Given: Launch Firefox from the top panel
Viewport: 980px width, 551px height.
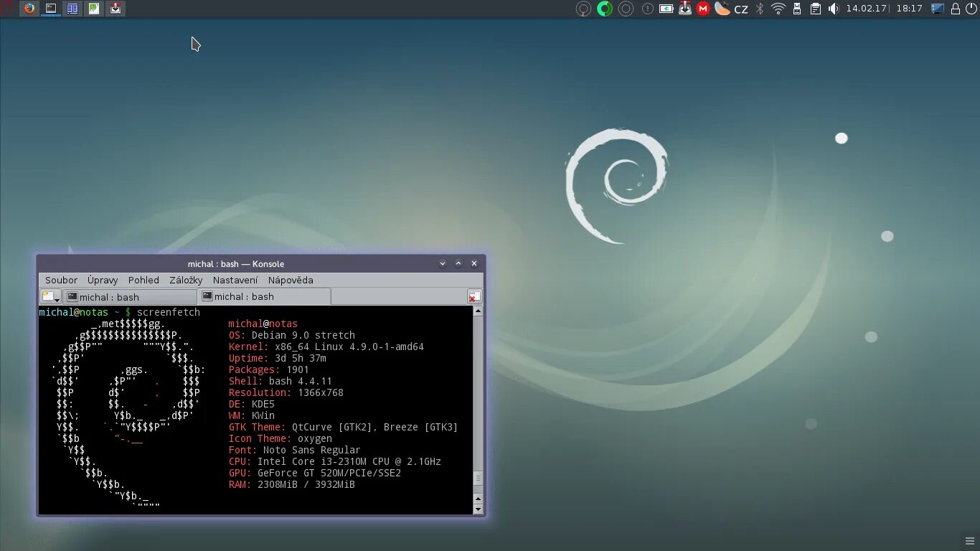Looking at the screenshot, I should click(x=29, y=9).
